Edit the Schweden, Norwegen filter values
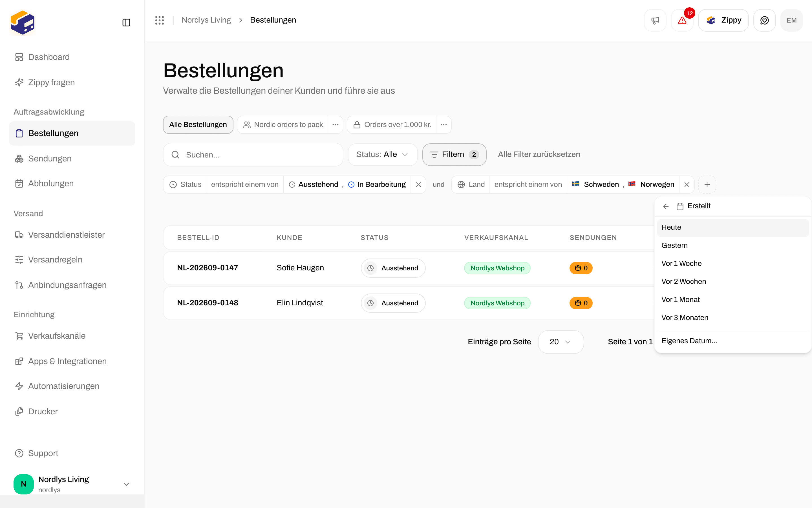 coord(623,185)
